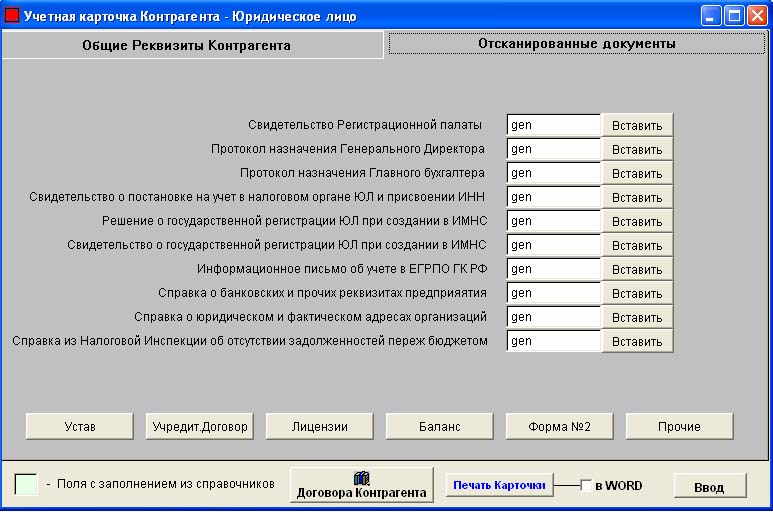Click Вставить for Справка из Налоговой Инспекции
This screenshot has width=773, height=512.
[637, 341]
